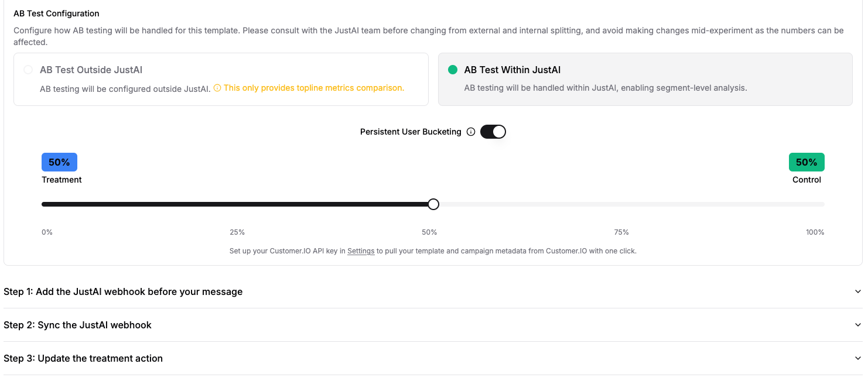Screen dimensions: 868x381
Task: Click the warning icon in the orange caution message
Action: point(217,88)
